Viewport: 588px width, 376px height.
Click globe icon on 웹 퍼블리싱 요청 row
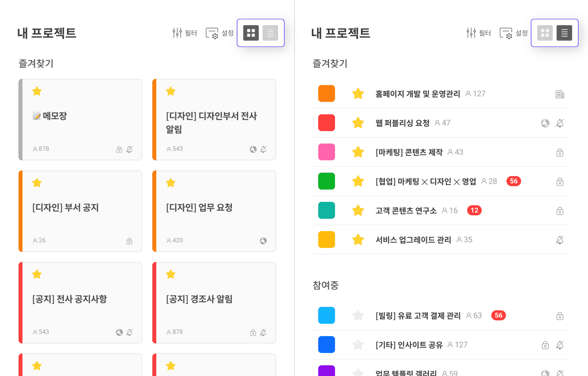545,123
